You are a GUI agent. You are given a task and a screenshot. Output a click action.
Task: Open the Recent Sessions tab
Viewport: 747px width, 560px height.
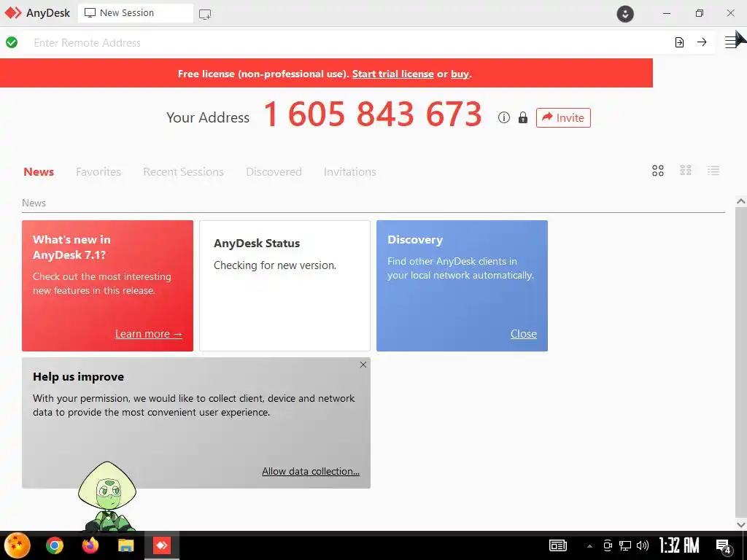[183, 172]
